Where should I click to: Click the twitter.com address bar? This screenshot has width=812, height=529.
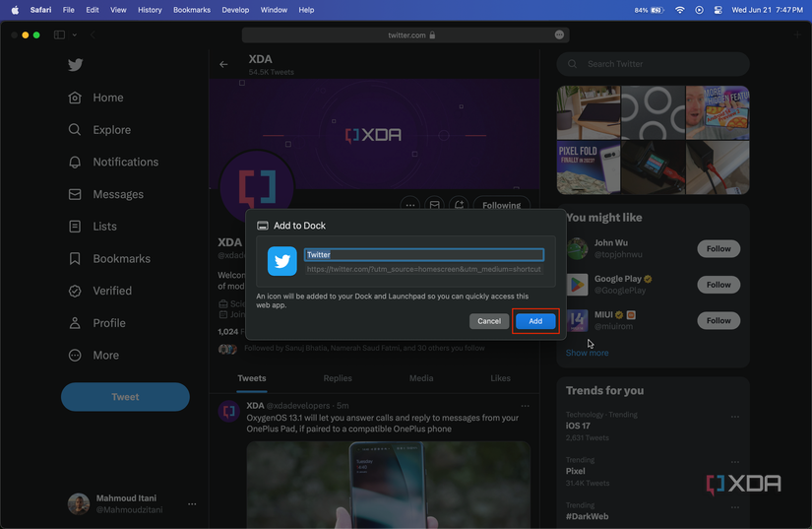pyautogui.click(x=406, y=34)
